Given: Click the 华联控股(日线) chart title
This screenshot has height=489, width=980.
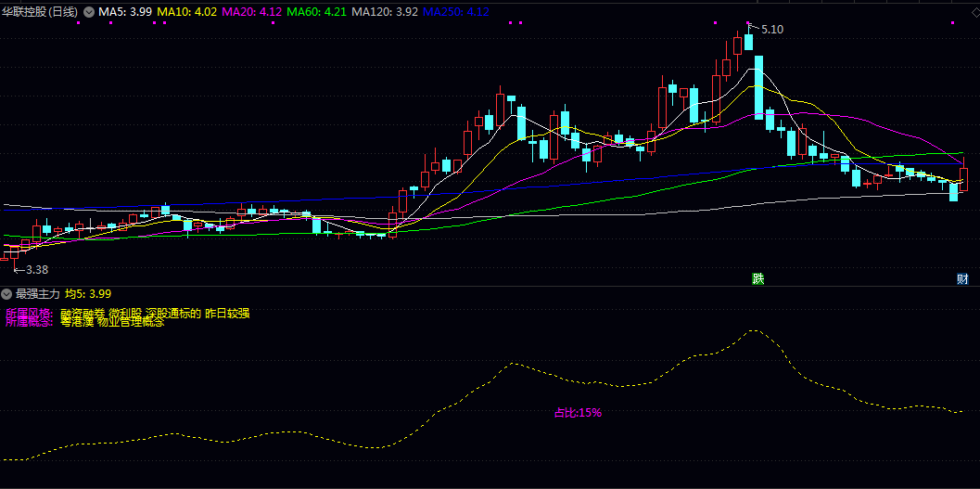Looking at the screenshot, I should click(x=41, y=12).
